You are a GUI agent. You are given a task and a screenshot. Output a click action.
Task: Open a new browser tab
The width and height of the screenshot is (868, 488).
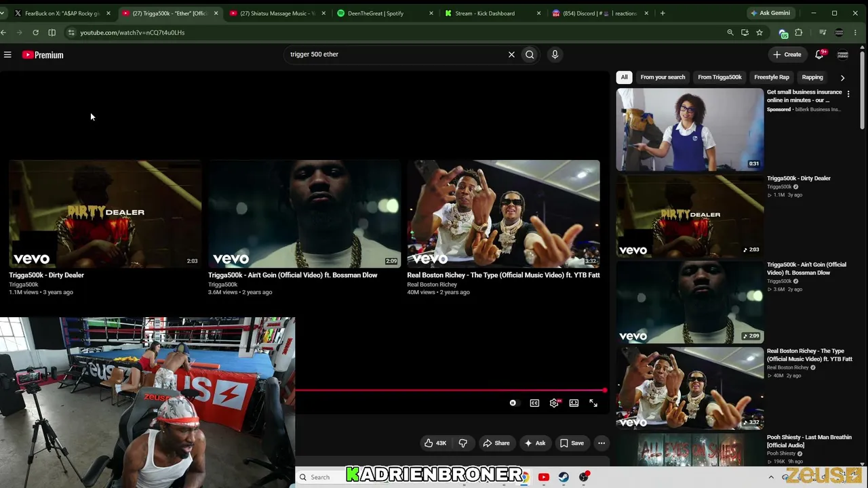click(663, 13)
